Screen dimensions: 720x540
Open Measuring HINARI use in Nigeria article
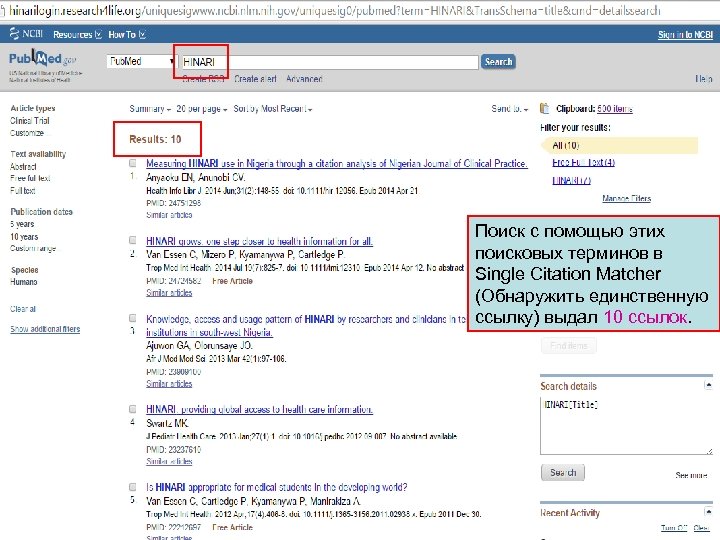coord(337,163)
